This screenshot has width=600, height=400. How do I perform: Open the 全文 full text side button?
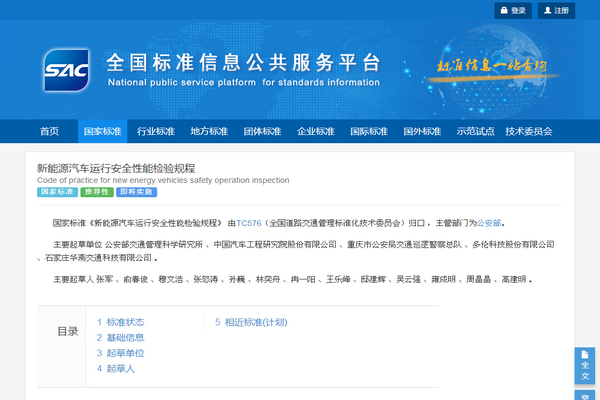point(585,366)
